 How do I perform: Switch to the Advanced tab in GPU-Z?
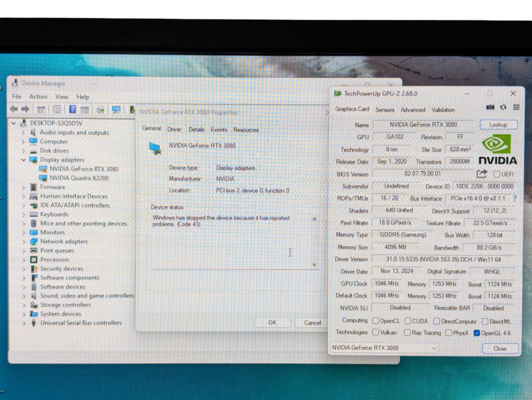point(413,110)
